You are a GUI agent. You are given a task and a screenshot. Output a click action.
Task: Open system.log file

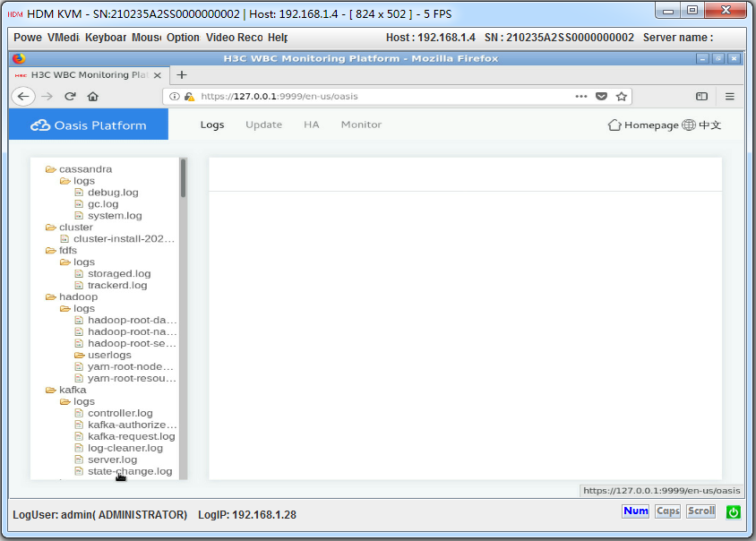(115, 216)
